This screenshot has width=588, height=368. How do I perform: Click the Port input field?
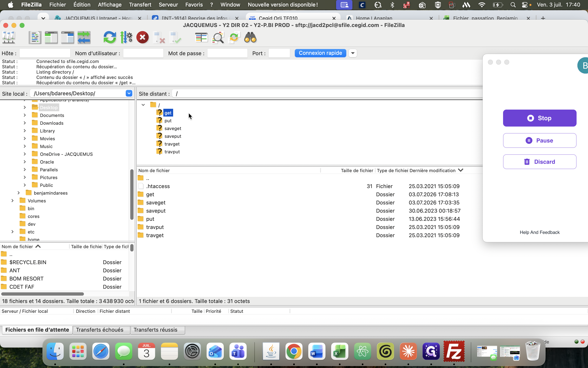(279, 53)
